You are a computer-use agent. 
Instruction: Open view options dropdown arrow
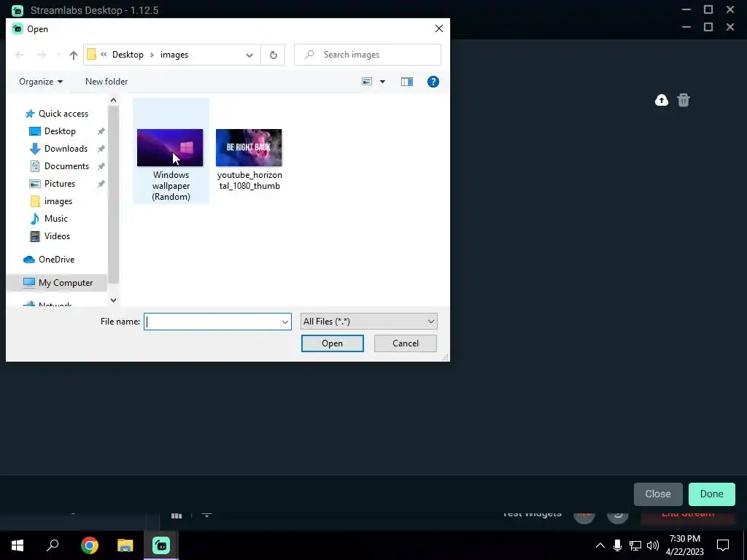pyautogui.click(x=382, y=82)
